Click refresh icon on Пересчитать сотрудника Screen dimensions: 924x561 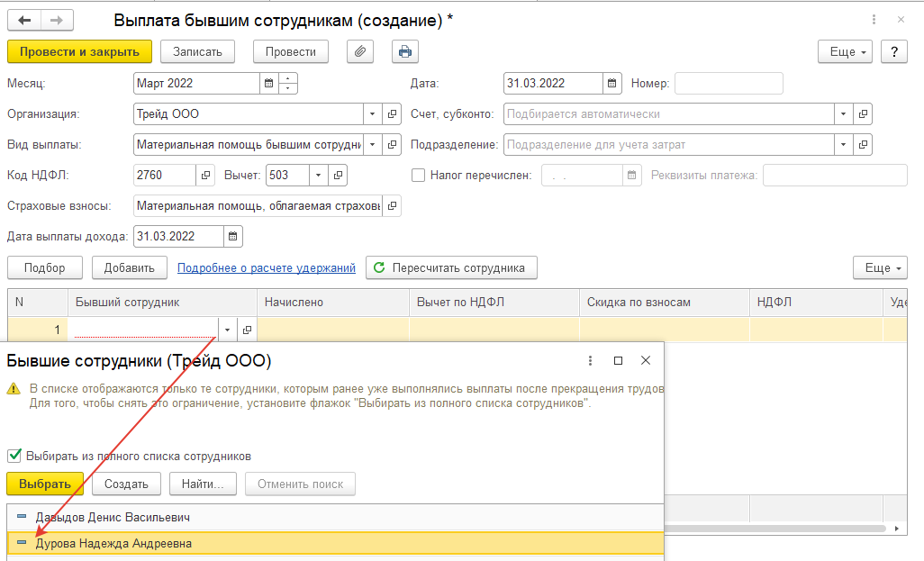(379, 267)
